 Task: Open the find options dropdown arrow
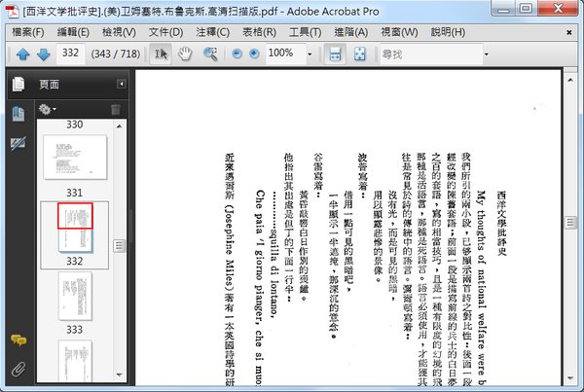click(486, 54)
